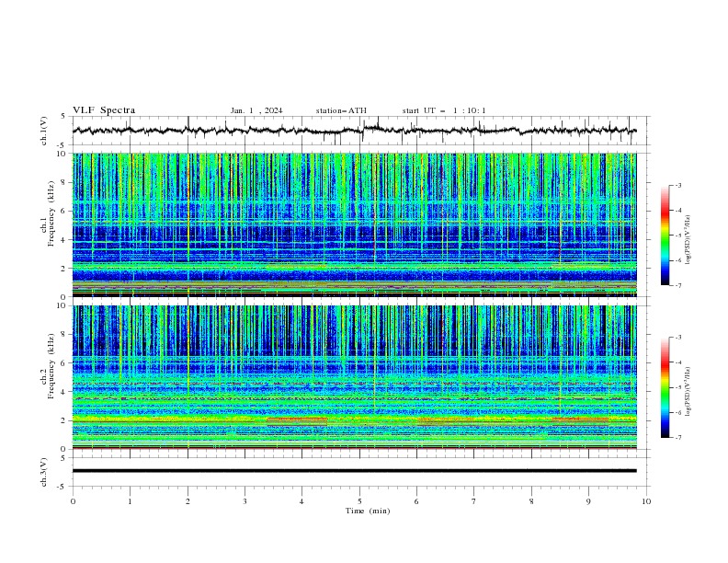Click the "-7" label on lower color bar
The height and width of the screenshot is (563, 728).
[678, 437]
